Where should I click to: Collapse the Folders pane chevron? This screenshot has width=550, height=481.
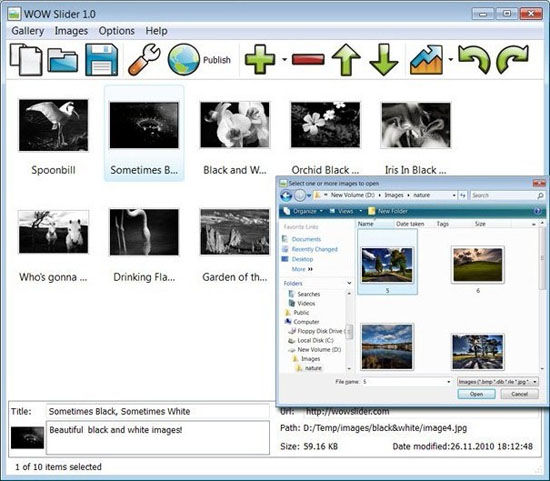tap(349, 283)
